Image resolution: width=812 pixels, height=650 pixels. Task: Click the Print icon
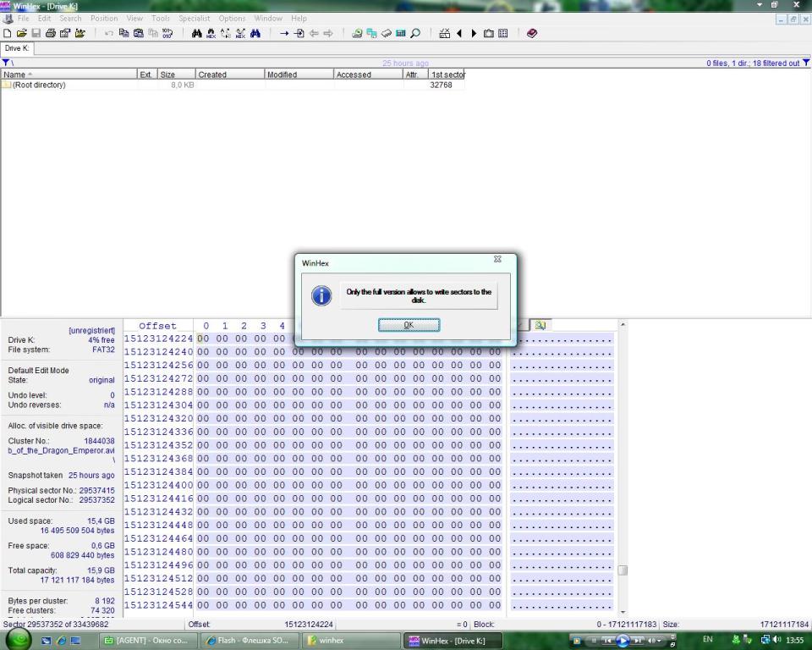(x=50, y=33)
